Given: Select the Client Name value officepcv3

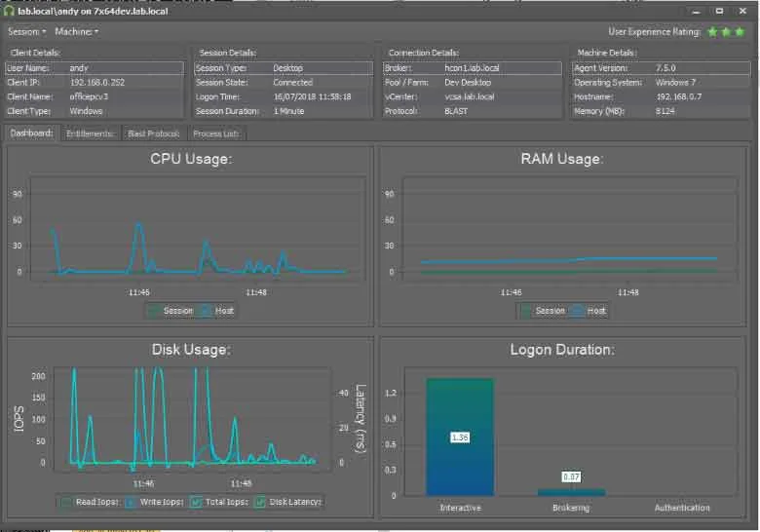Looking at the screenshot, I should [x=89, y=96].
